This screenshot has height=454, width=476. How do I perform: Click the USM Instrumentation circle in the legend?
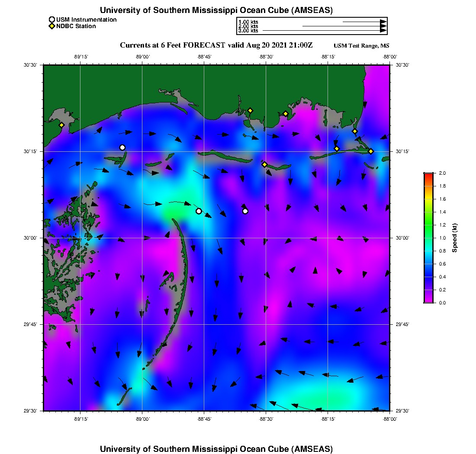[52, 19]
